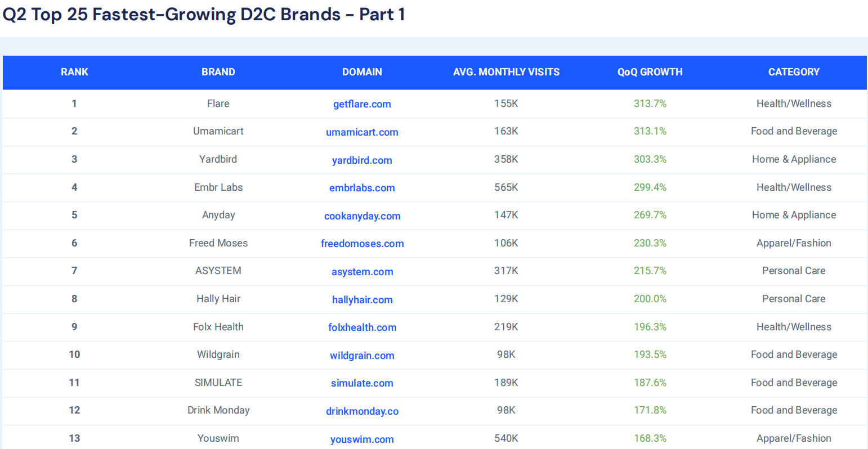Click the AVG. MONTHLY VISITS header
This screenshot has width=868, height=449.
pos(506,72)
